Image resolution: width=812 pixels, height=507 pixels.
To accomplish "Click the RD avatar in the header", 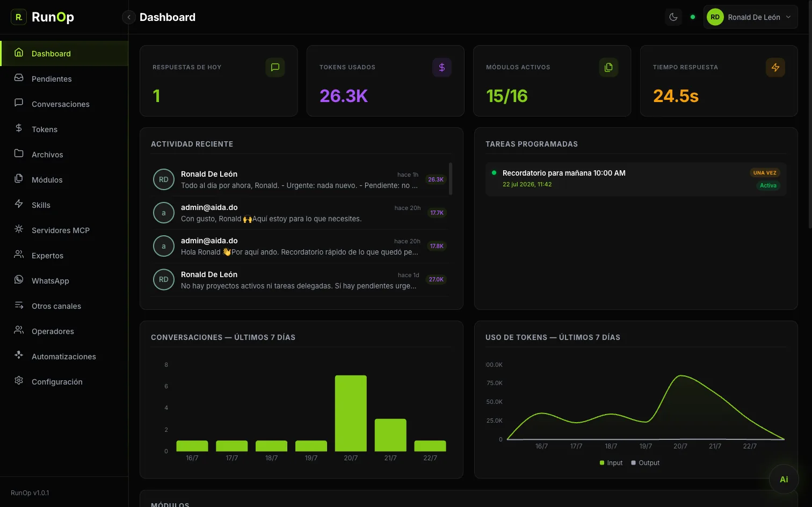I will pyautogui.click(x=715, y=17).
